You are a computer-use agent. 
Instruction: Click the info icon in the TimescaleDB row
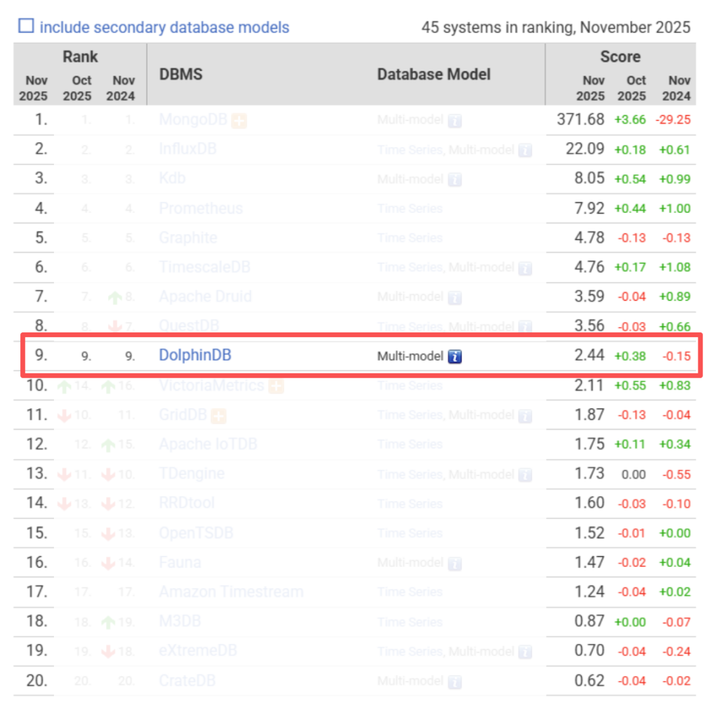tap(525, 268)
